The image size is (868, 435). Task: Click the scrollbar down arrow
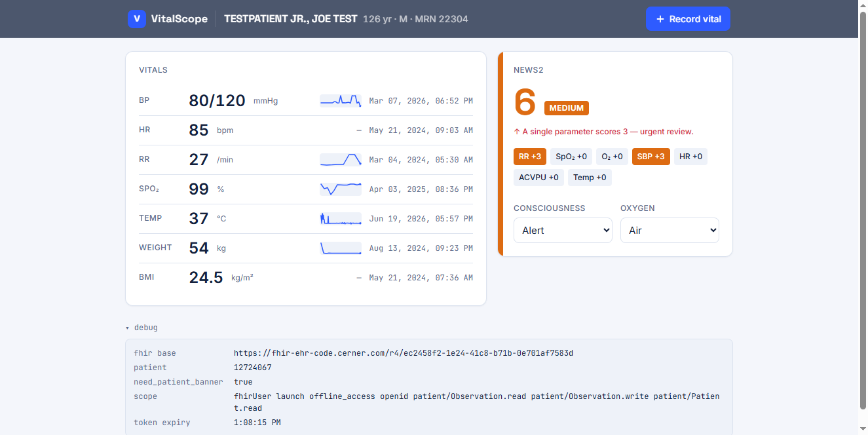(863, 429)
